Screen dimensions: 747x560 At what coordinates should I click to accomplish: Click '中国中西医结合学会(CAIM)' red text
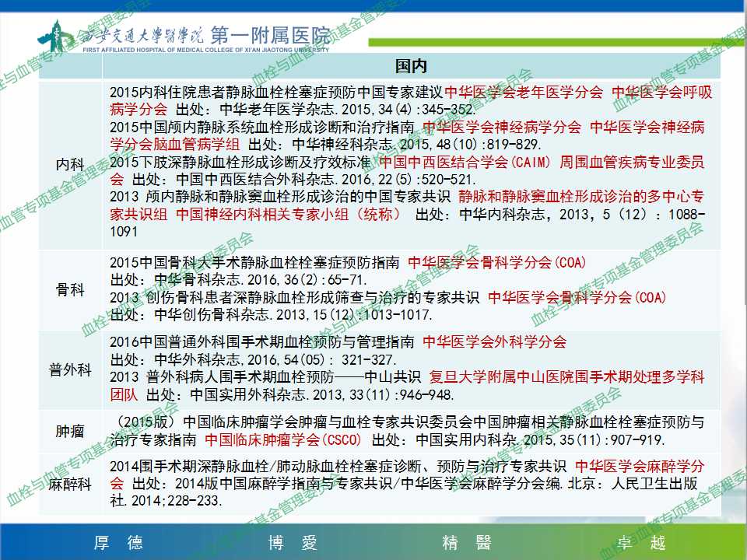coord(465,163)
